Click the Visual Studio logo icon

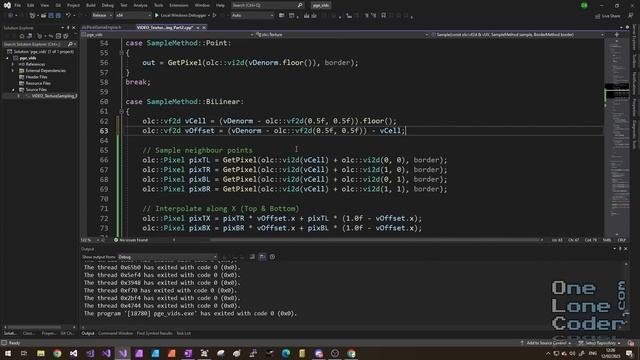(7, 5)
